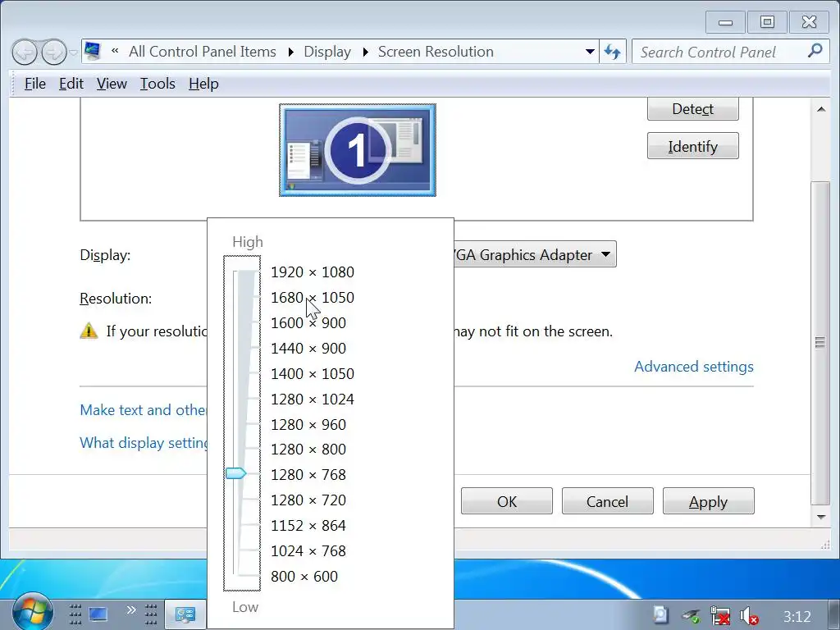Viewport: 840px width, 630px height.
Task: Minimize the Screen Resolution window
Action: coord(725,22)
